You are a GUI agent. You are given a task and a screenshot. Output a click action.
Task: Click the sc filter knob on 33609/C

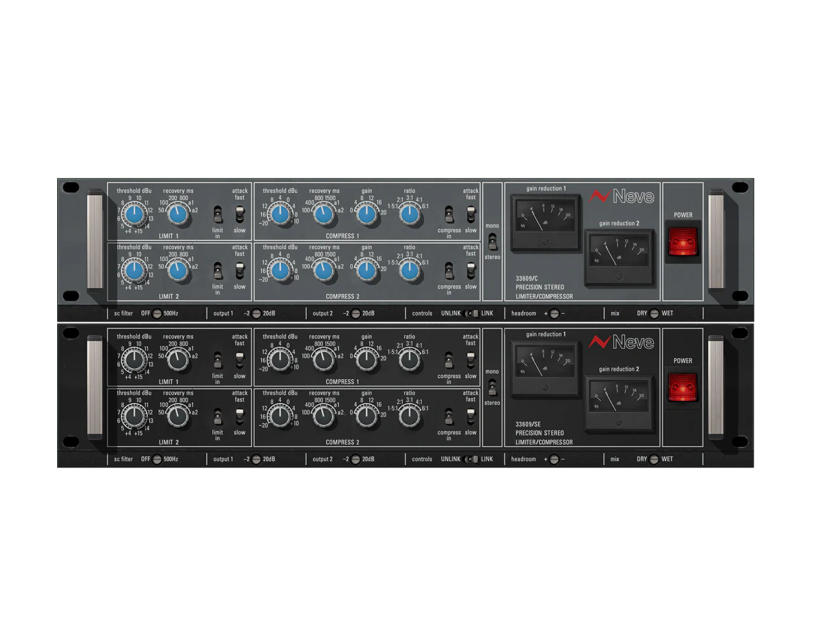tap(157, 313)
